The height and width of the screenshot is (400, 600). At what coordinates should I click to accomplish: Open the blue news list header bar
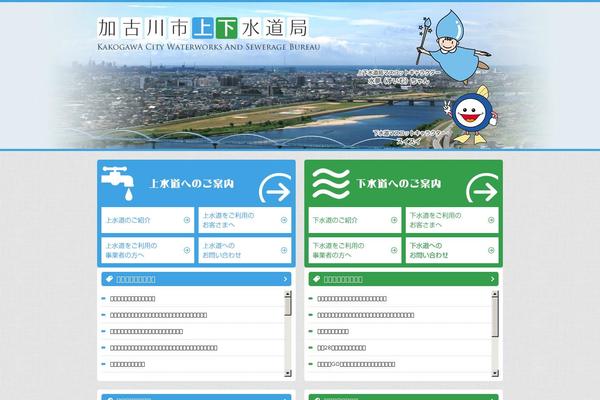[x=196, y=279]
